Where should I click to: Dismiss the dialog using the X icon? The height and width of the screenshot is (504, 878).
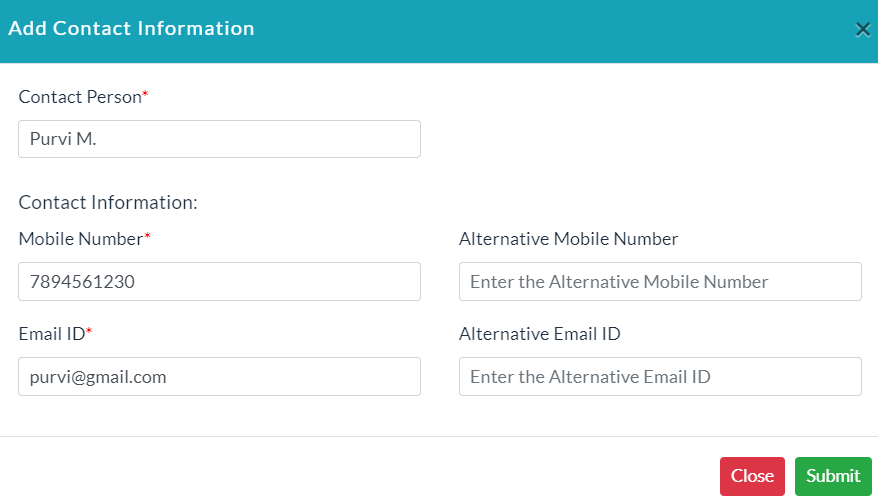tap(862, 30)
